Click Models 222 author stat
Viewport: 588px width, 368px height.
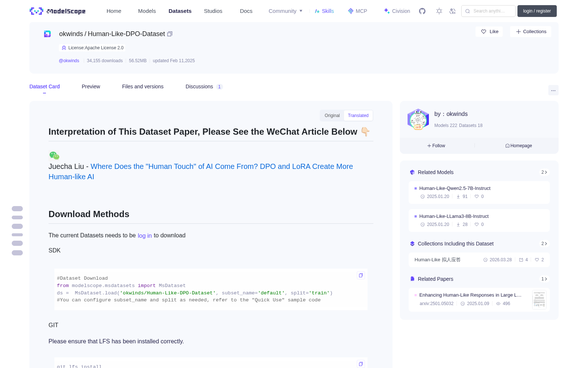click(446, 125)
